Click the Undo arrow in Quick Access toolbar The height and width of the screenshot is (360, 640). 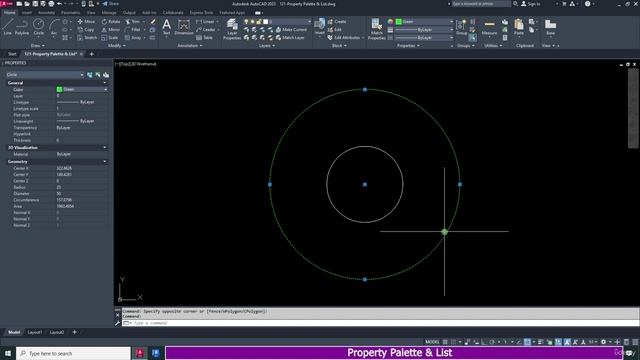pyautogui.click(x=60, y=4)
